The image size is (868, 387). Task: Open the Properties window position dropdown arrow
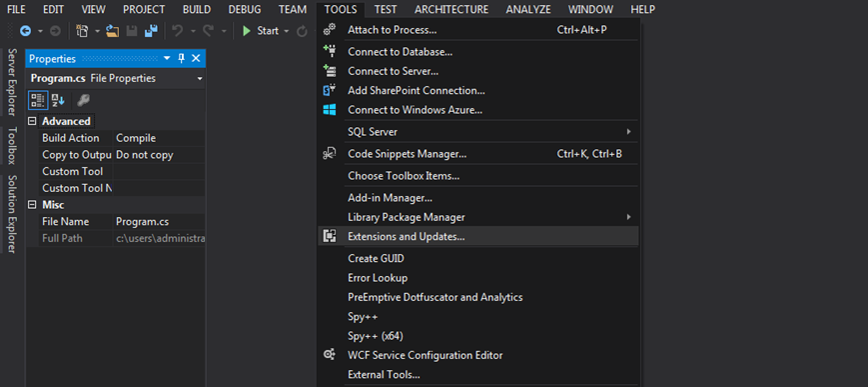coord(167,58)
